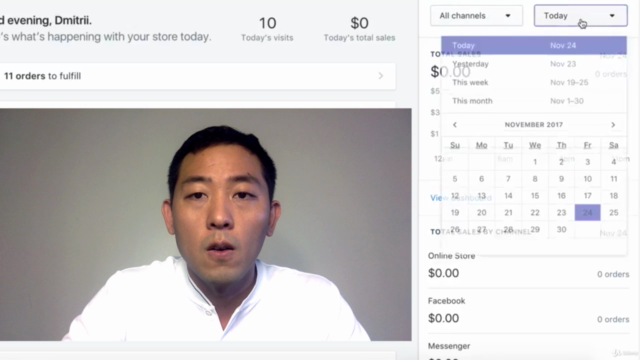Pick November 7 in the calendar
The height and width of the screenshot is (360, 640).
point(508,179)
